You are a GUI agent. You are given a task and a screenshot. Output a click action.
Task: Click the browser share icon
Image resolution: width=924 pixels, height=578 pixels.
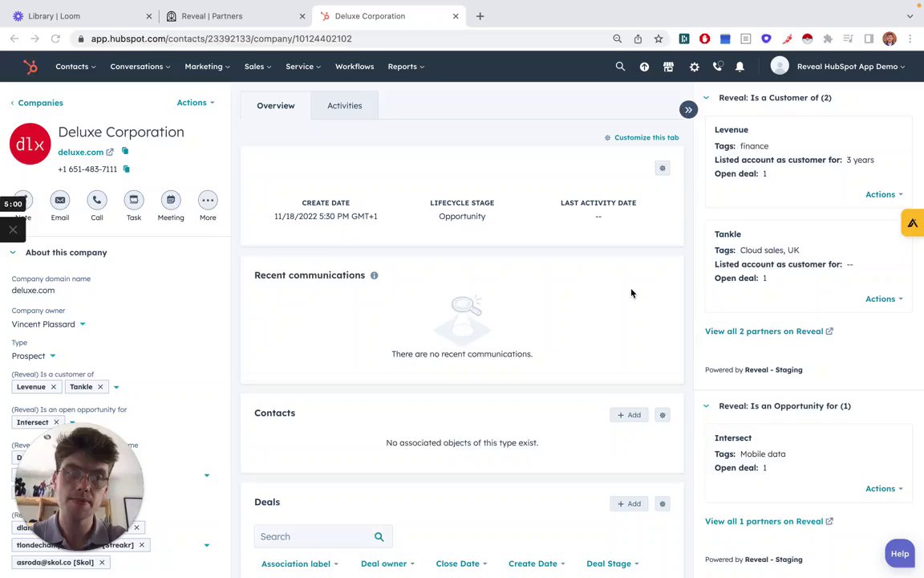tap(638, 39)
